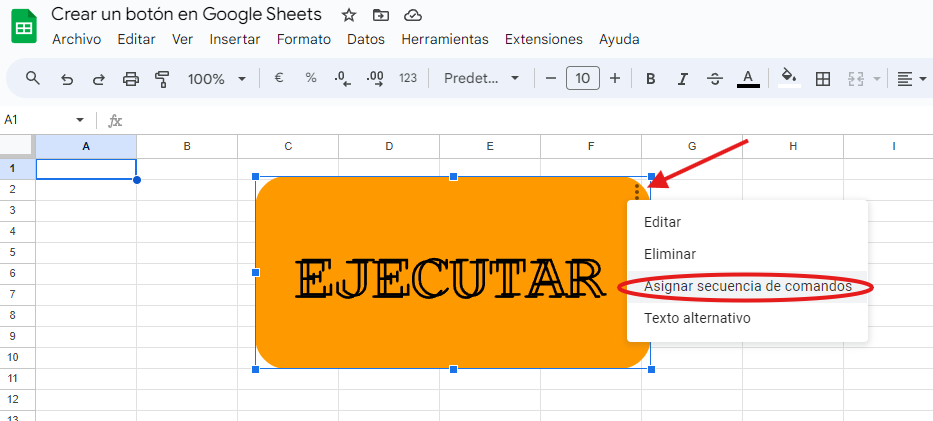The width and height of the screenshot is (933, 421).
Task: Click the move to folder icon
Action: pos(380,15)
